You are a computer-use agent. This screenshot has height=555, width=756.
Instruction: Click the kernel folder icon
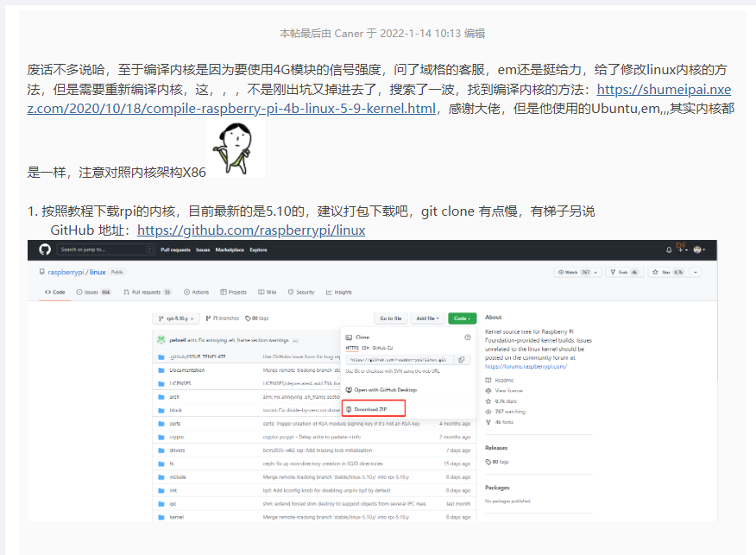(x=161, y=517)
